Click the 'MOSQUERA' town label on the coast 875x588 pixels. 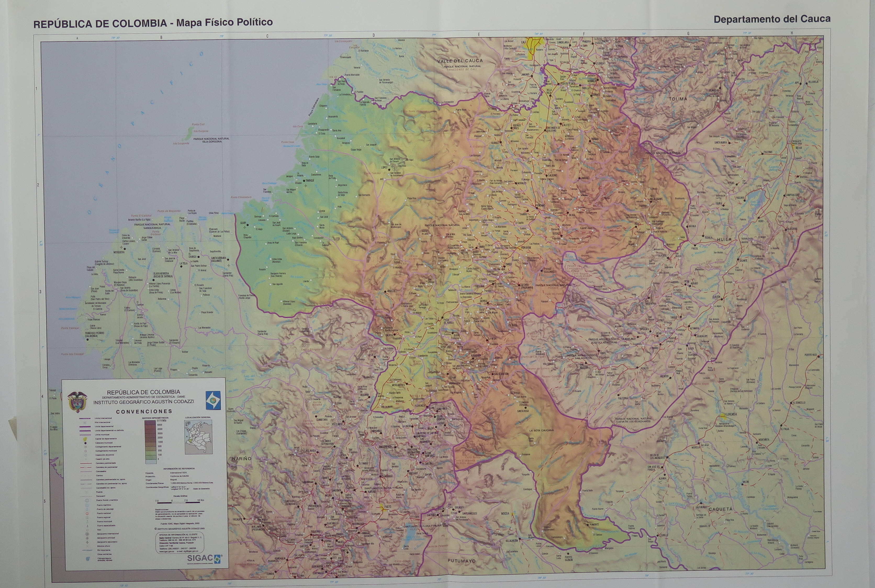[119, 252]
